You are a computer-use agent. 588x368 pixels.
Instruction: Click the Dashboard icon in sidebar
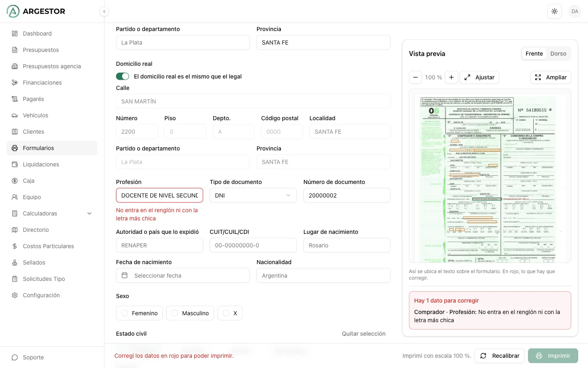(15, 34)
